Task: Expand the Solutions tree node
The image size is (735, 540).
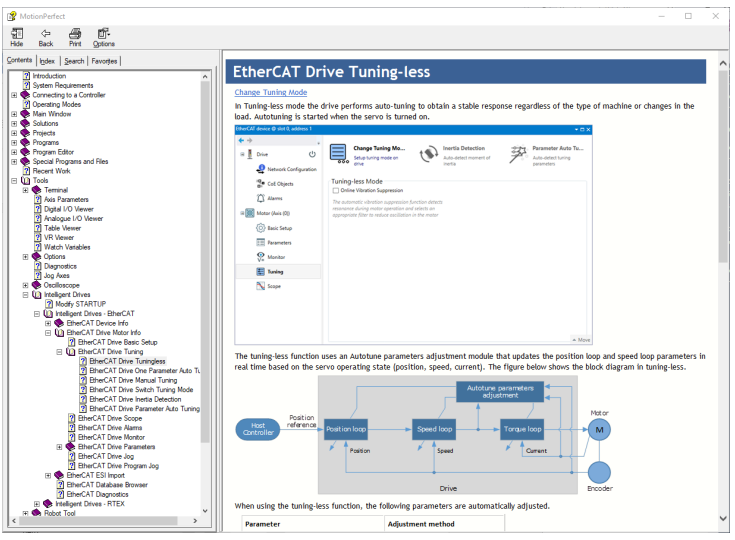Action: click(x=14, y=124)
